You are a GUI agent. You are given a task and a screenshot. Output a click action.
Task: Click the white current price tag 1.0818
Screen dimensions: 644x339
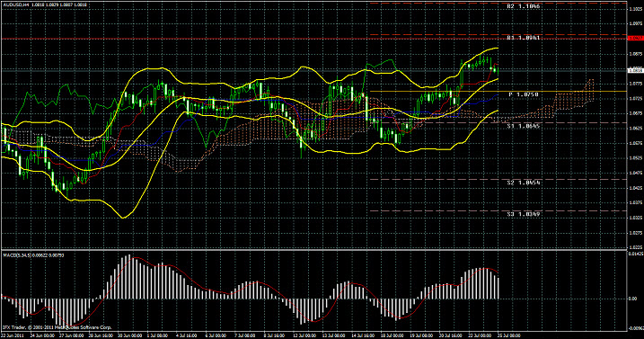pyautogui.click(x=635, y=71)
